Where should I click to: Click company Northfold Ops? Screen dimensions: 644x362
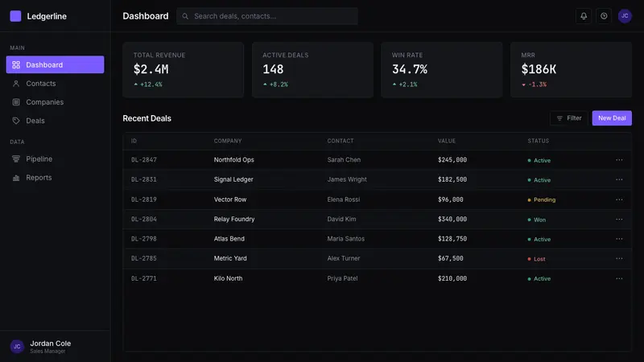(x=233, y=159)
